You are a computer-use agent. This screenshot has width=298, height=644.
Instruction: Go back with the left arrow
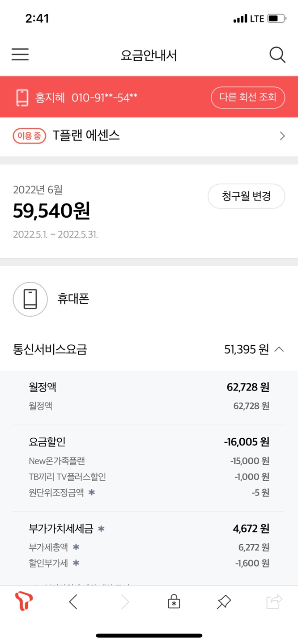pyautogui.click(x=73, y=602)
